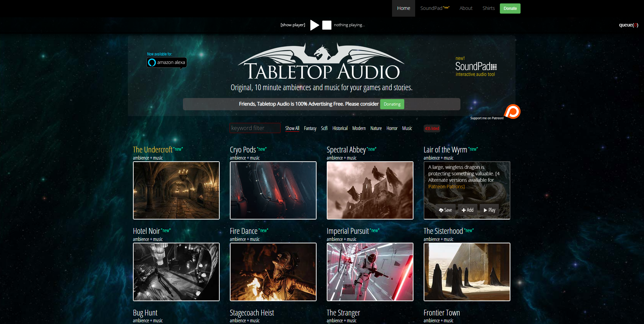Open the Imperial Pursuit thumbnail
The height and width of the screenshot is (324, 644).
(x=370, y=272)
